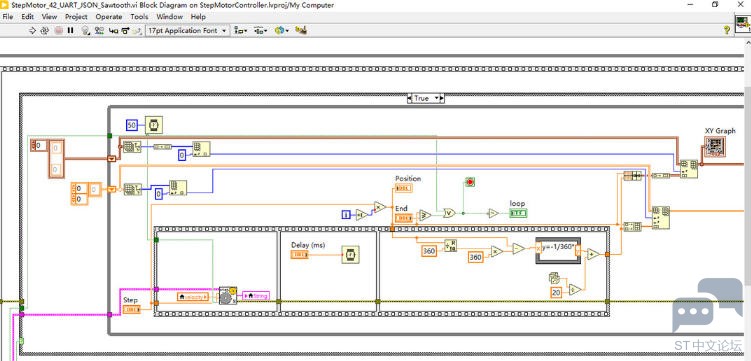
Task: Select the upper Index Array function
Action: [x=201, y=149]
